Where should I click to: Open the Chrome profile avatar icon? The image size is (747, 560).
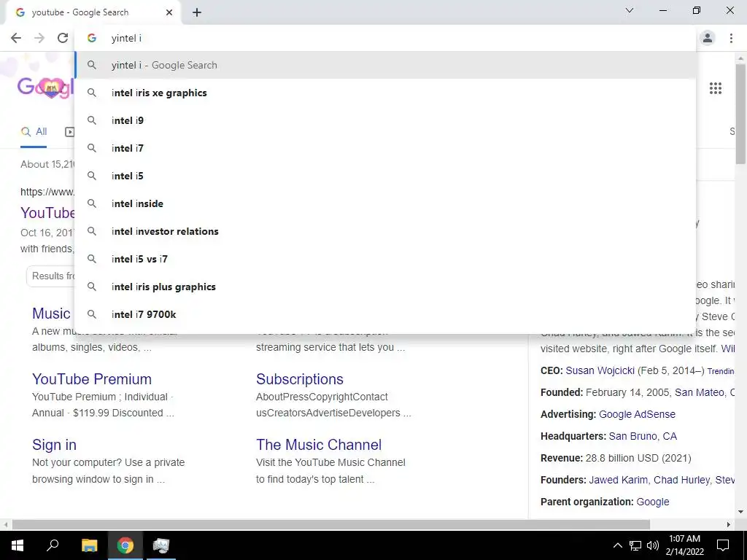click(x=708, y=38)
